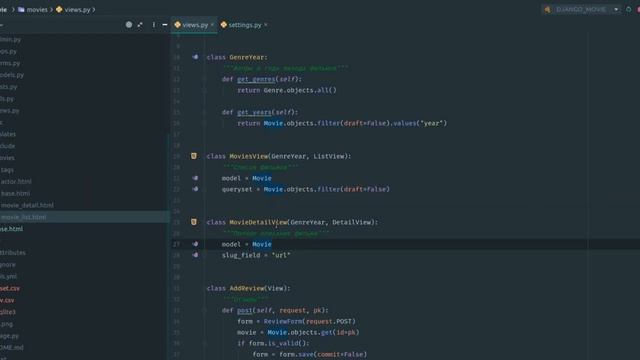Open base.html under tags folder
Image resolution: width=640 pixels, height=360 pixels.
tap(16, 193)
